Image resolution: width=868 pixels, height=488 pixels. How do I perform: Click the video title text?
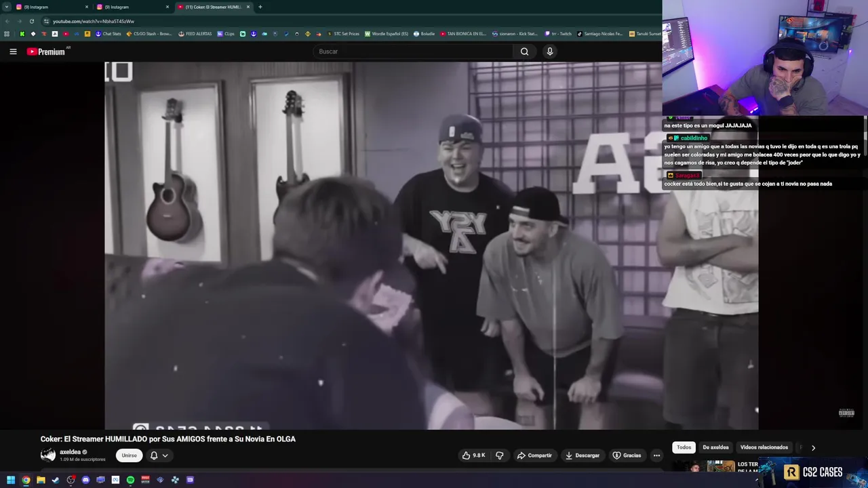(167, 439)
